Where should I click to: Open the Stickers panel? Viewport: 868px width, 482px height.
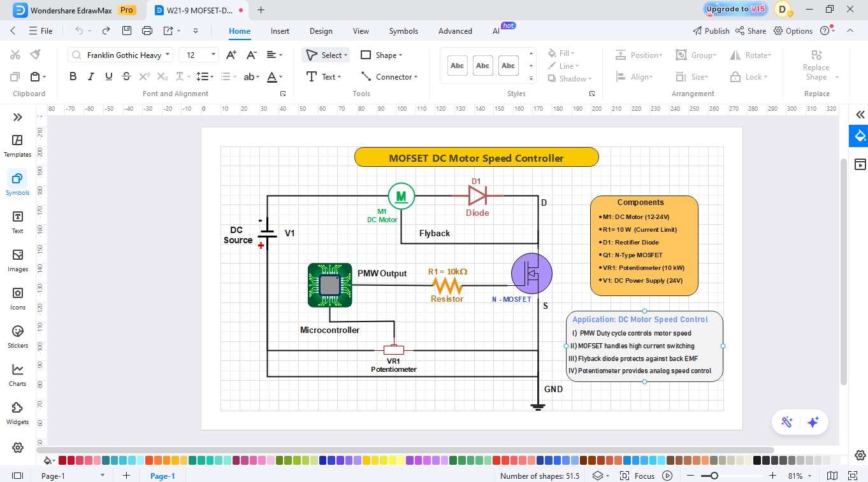17,336
